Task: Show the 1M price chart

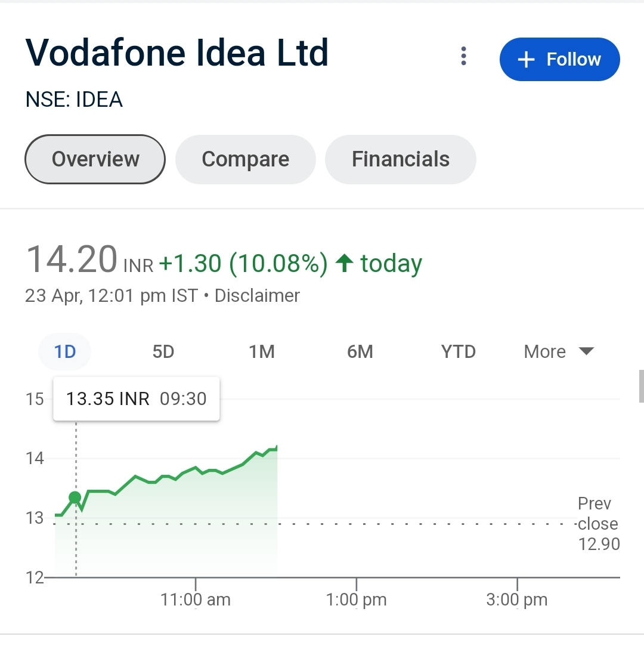Action: click(262, 352)
